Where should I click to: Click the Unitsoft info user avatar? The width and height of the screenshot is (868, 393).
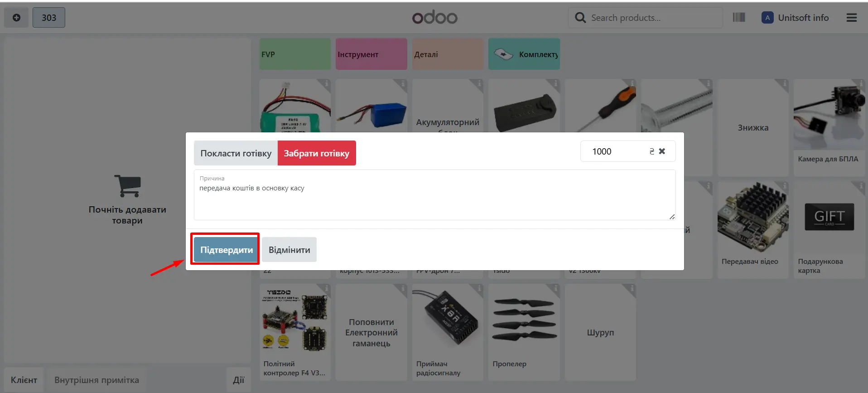[767, 18]
